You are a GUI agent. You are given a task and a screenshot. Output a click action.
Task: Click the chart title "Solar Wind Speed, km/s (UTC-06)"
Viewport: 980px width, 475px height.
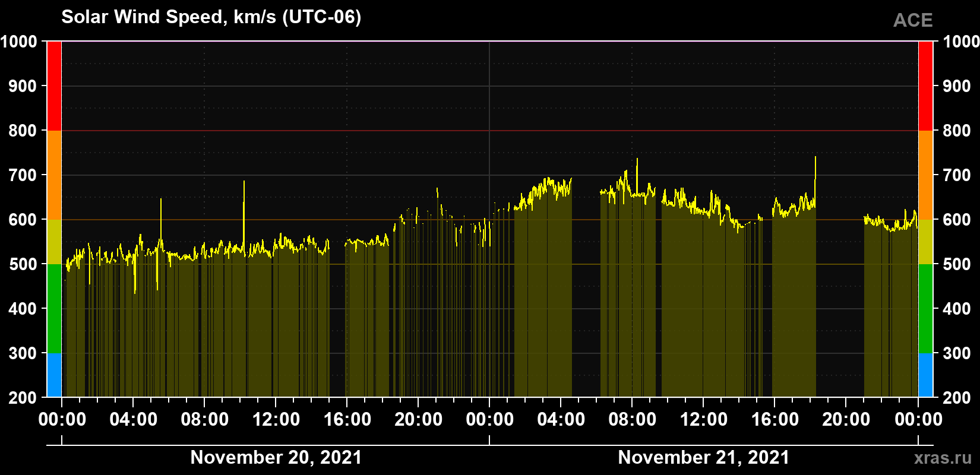coord(211,17)
